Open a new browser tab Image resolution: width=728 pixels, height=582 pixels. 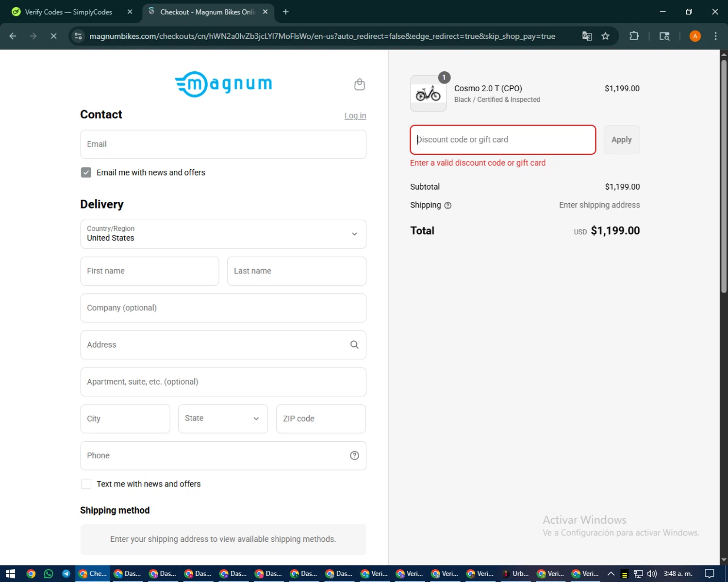[285, 12]
